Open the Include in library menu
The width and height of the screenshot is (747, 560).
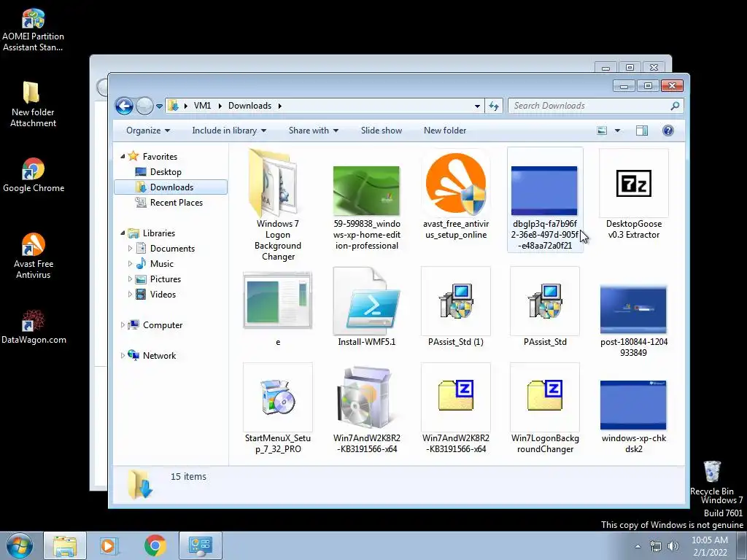[229, 131]
